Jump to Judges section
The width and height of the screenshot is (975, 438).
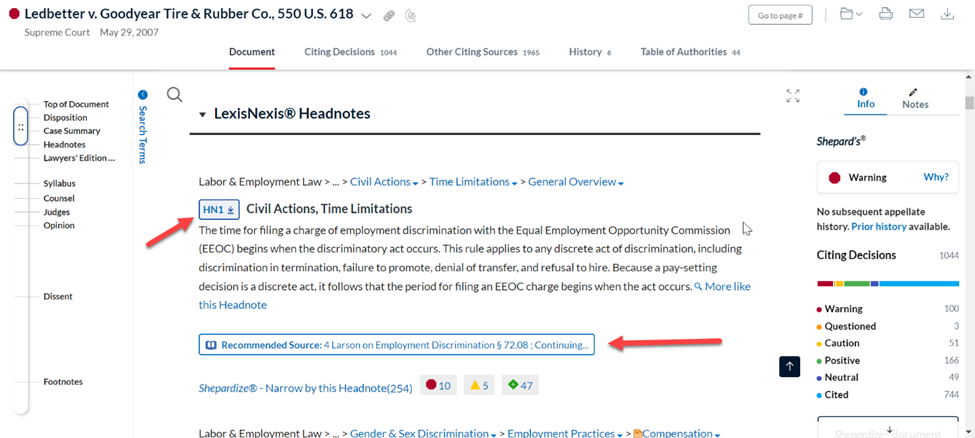pos(57,212)
